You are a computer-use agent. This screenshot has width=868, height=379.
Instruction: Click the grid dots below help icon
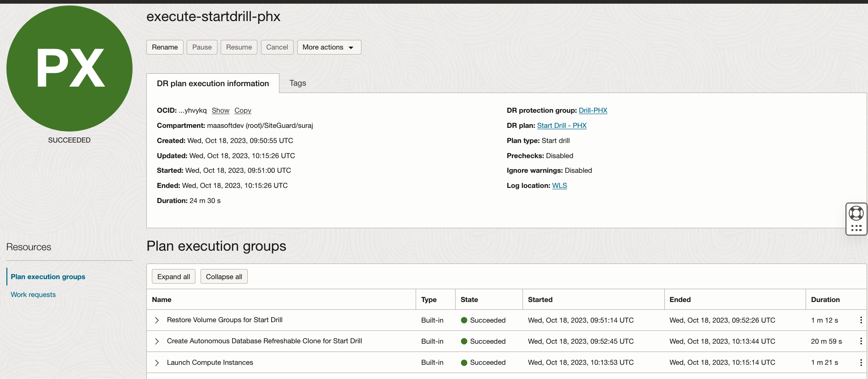tap(856, 228)
